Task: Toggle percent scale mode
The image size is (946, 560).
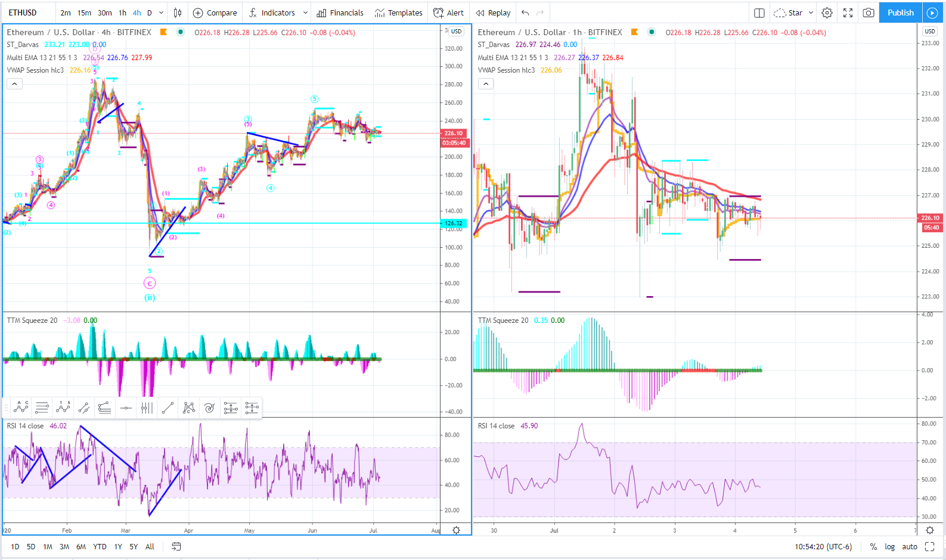Action: (873, 546)
